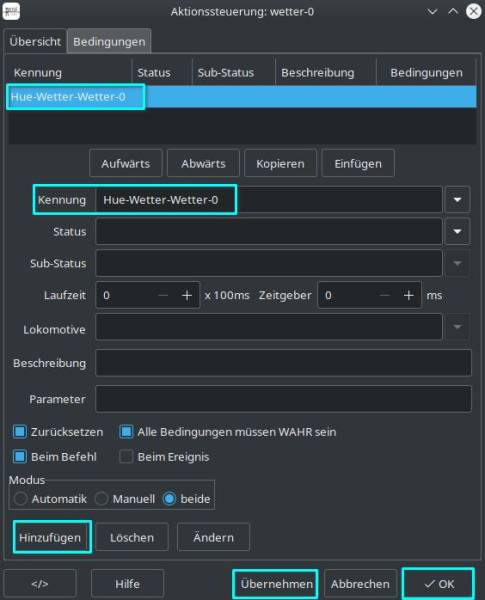Switch to the Übersicht tab

click(x=35, y=41)
